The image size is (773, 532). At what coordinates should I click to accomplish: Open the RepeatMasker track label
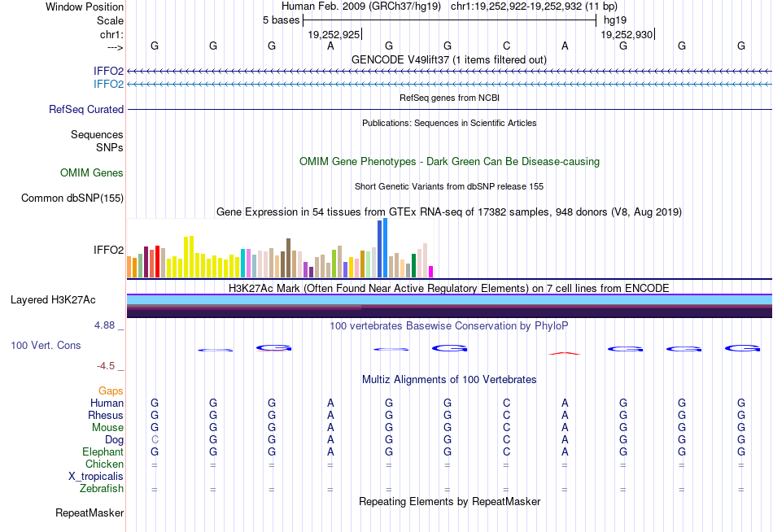(x=90, y=512)
